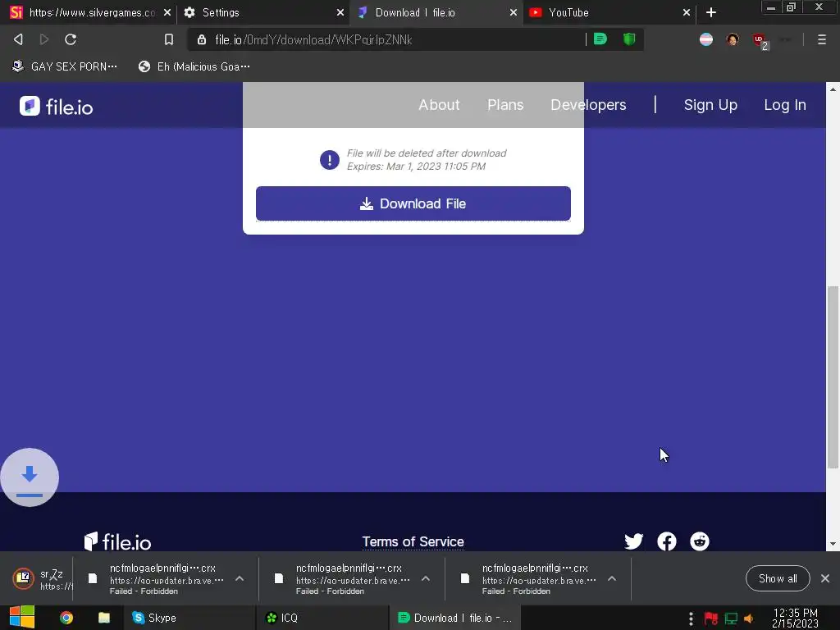The image size is (840, 630).
Task: Expand options for second failed crx download
Action: click(426, 578)
